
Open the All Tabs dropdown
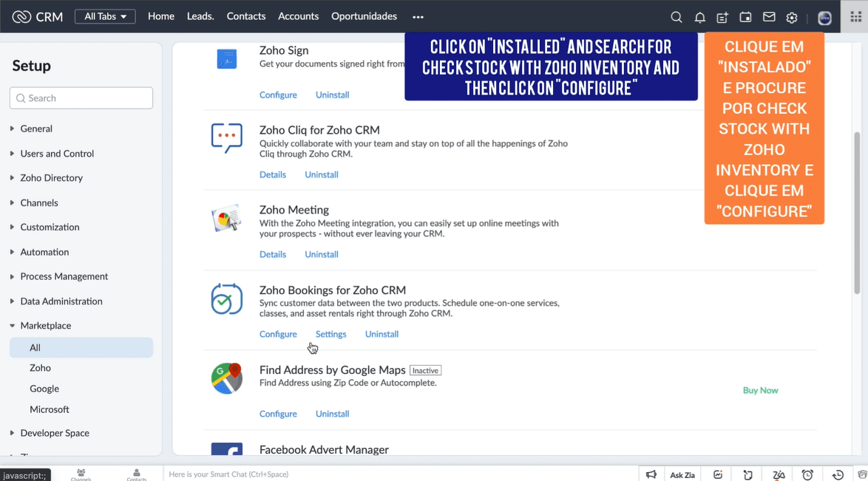pyautogui.click(x=105, y=16)
